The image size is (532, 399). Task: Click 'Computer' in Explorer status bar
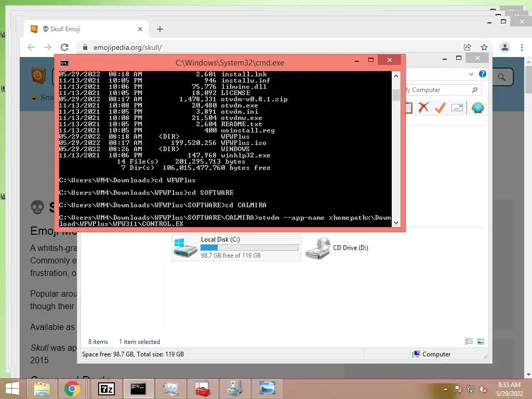[436, 354]
